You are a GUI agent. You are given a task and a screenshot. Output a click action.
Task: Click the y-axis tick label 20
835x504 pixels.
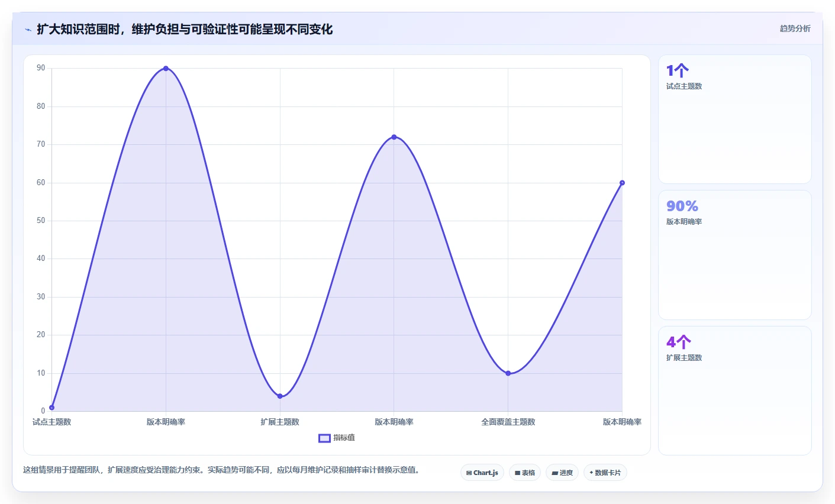[x=41, y=335]
